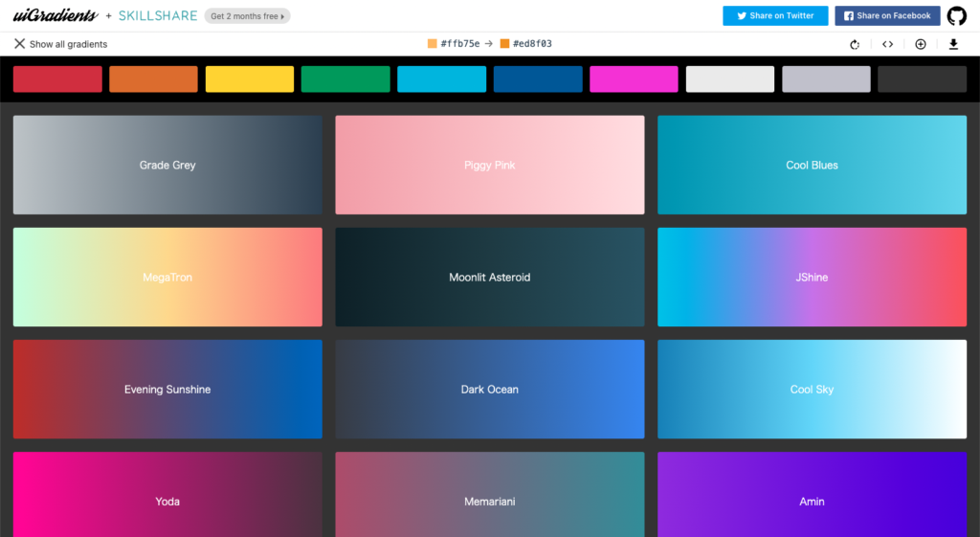Filter by green color swatch

(345, 79)
